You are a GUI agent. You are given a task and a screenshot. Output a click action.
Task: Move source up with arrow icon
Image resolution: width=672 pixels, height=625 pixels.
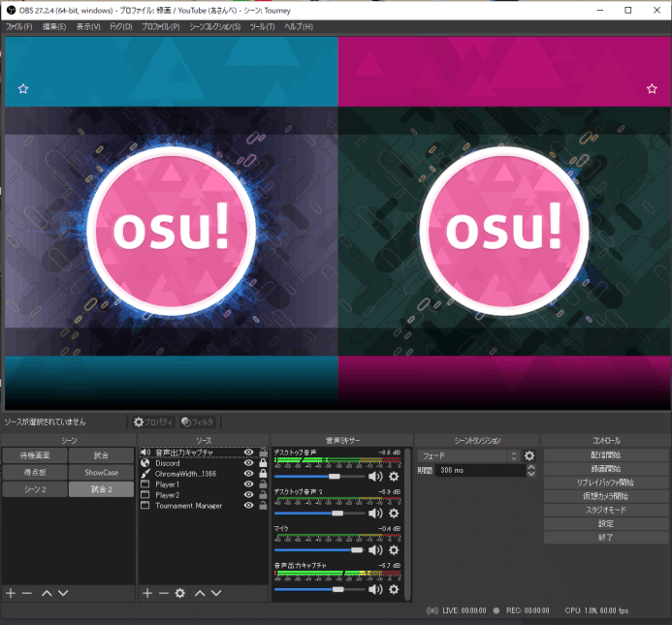pyautogui.click(x=200, y=593)
